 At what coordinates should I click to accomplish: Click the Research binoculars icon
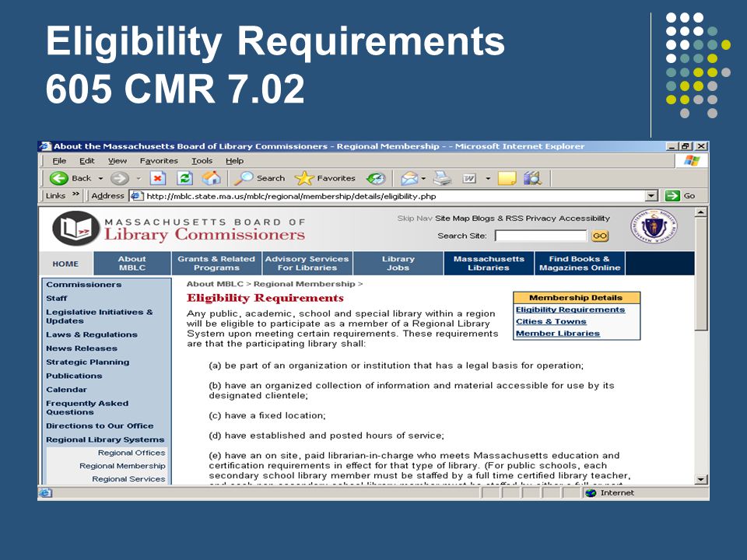pos(532,178)
